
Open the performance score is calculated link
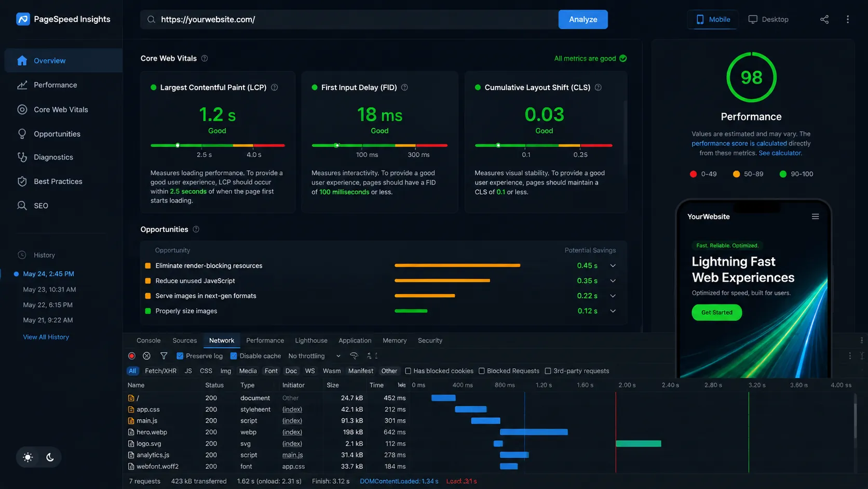coord(739,143)
